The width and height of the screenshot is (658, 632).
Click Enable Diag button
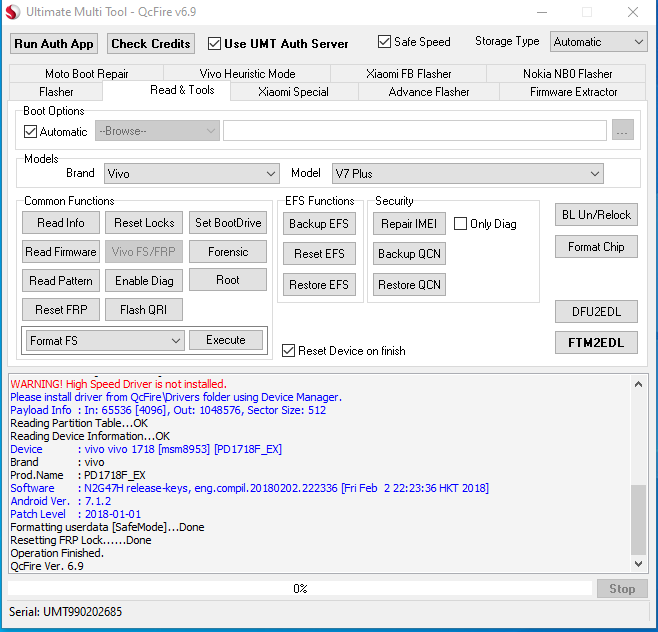(x=144, y=280)
